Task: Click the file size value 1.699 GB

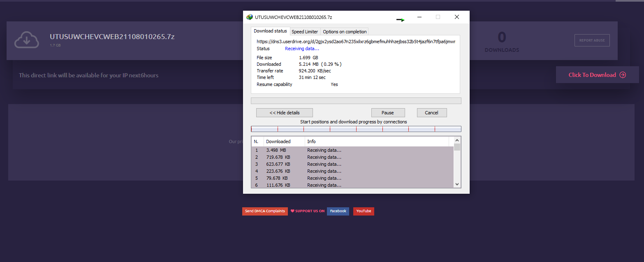Action: [308, 58]
